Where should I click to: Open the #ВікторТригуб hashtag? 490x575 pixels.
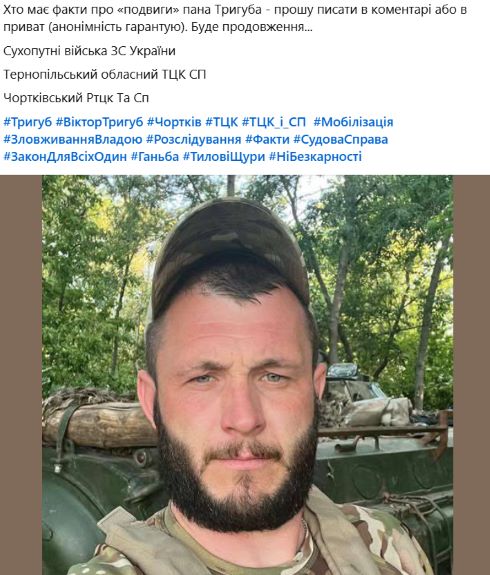(x=99, y=122)
